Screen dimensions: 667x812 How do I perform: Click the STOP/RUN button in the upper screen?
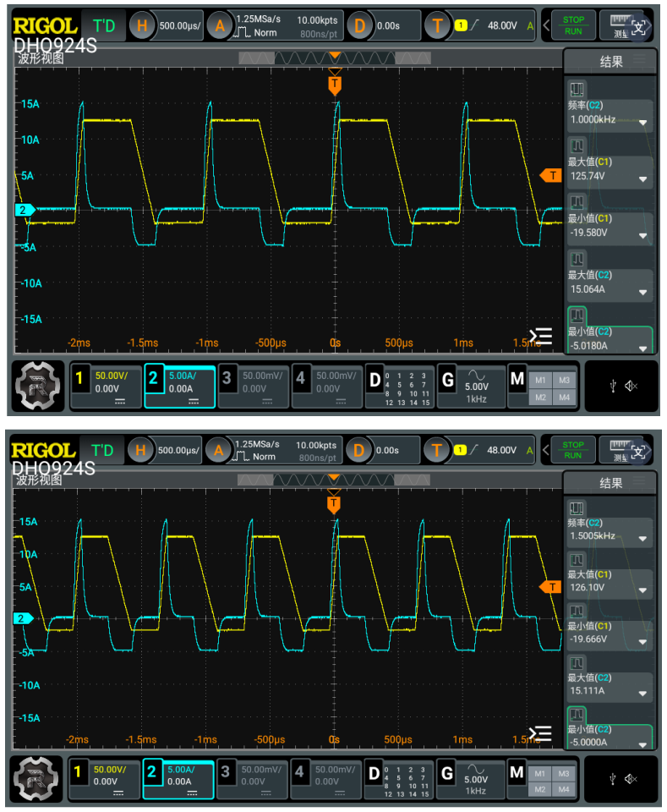point(573,25)
